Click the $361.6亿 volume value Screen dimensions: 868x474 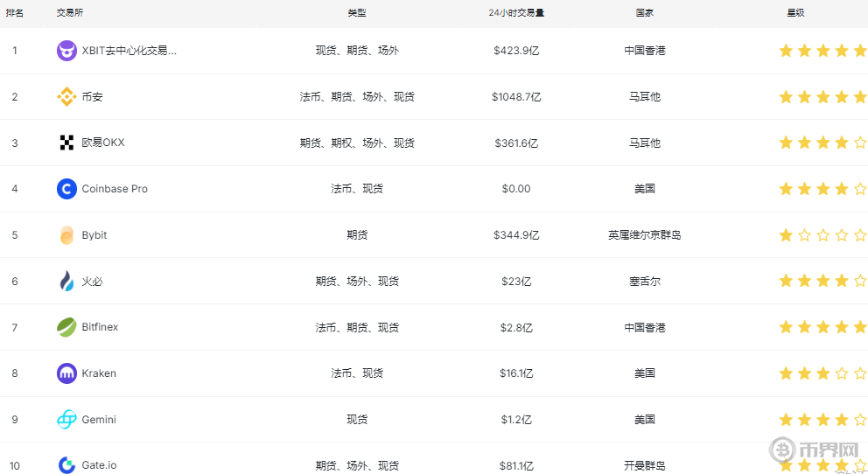click(516, 143)
